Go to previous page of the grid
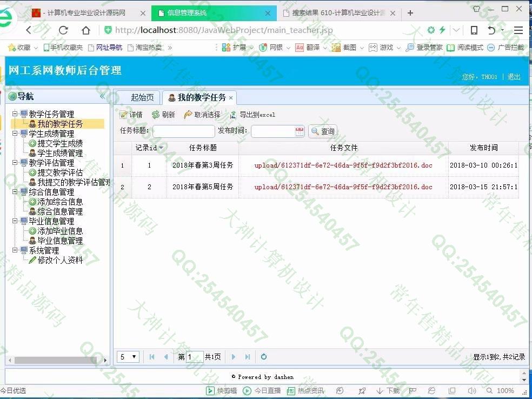Screen dimensions: 532x399 pyautogui.click(x=166, y=357)
